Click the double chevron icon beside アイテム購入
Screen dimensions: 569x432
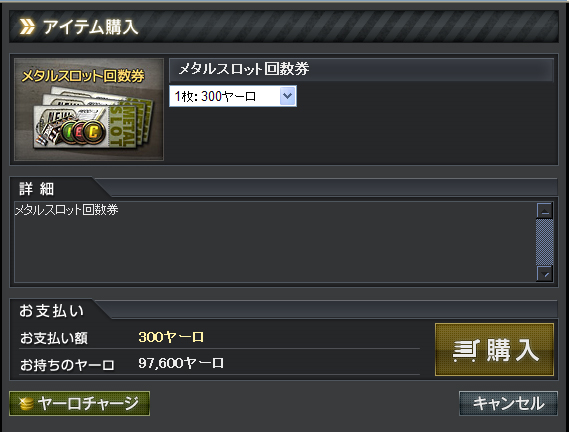pos(27,27)
